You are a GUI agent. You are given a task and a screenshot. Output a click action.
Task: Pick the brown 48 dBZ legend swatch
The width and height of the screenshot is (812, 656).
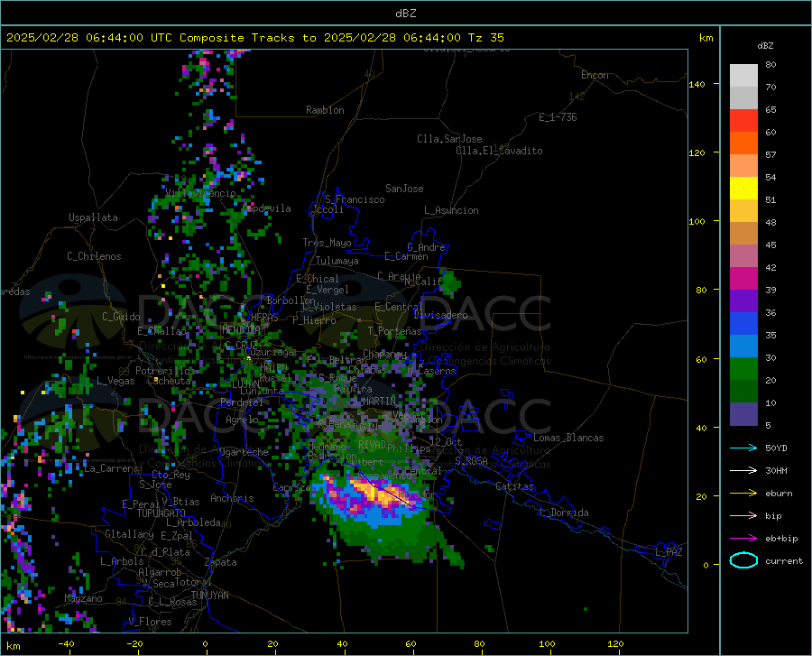click(x=743, y=234)
